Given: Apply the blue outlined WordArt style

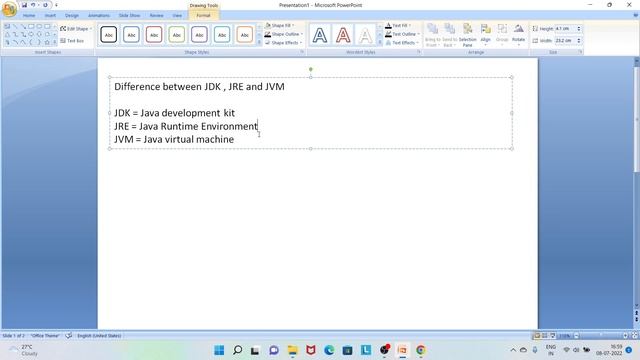Looking at the screenshot, I should [320, 36].
